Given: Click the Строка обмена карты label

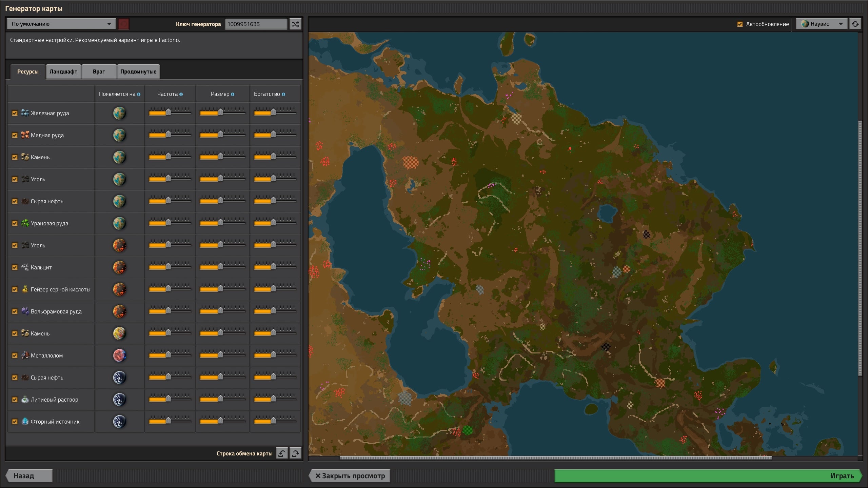Looking at the screenshot, I should tap(244, 453).
